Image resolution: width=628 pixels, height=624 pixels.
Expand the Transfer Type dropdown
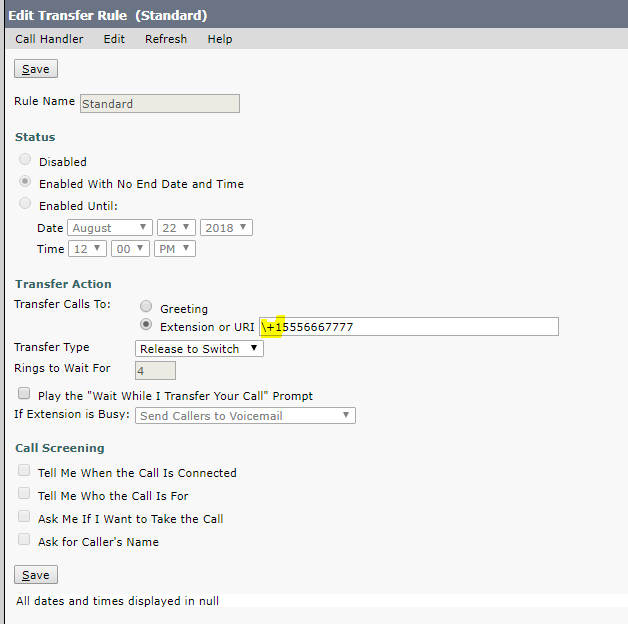pos(199,349)
